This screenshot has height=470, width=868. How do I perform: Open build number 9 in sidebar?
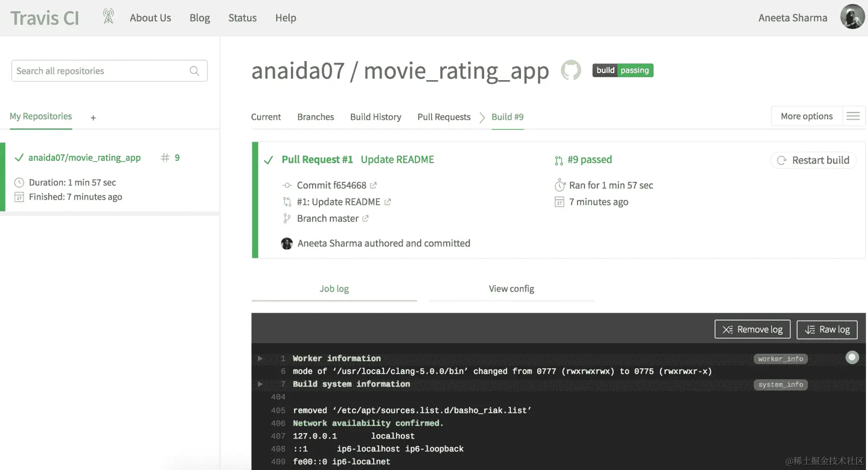177,158
